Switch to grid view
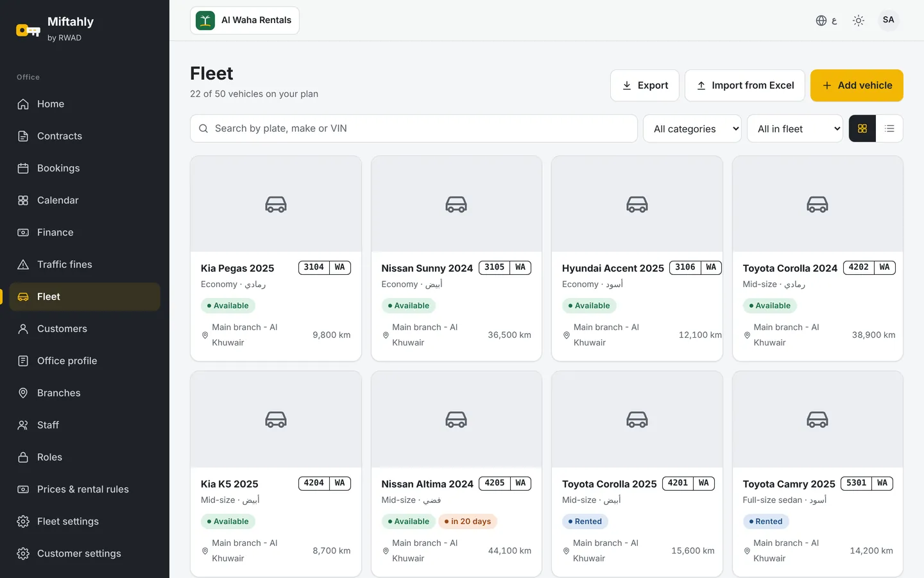 [x=862, y=128]
